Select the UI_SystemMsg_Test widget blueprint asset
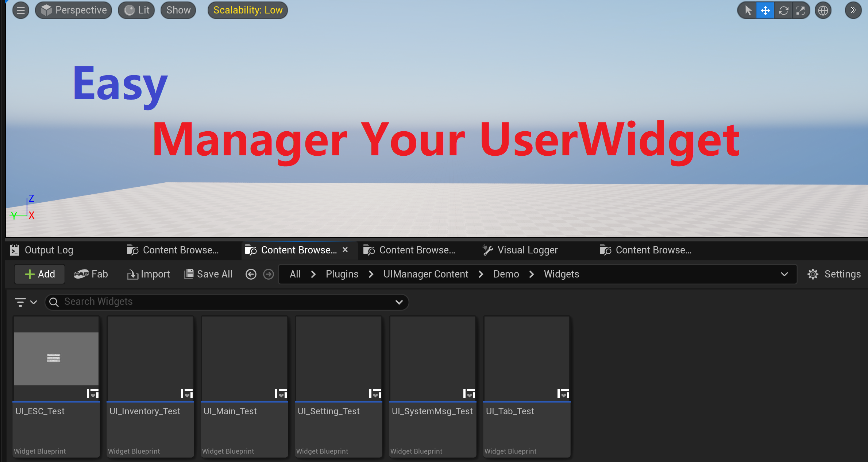The image size is (868, 462). [433, 387]
